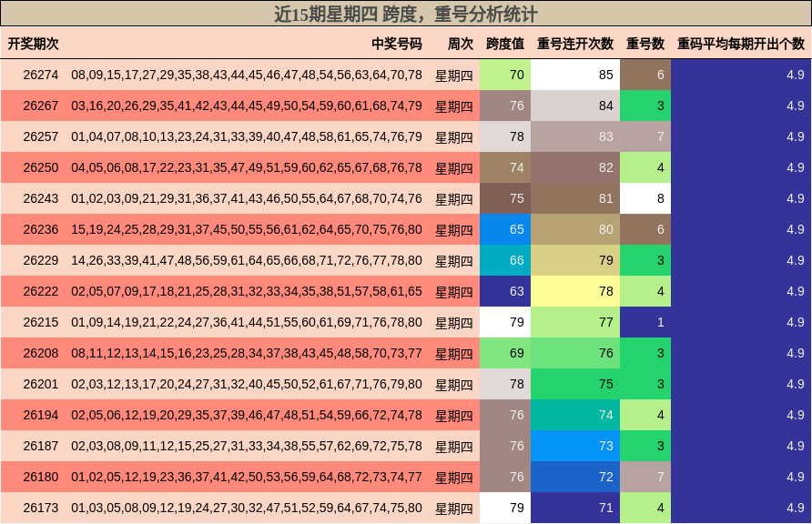Click period number 26173

point(41,508)
